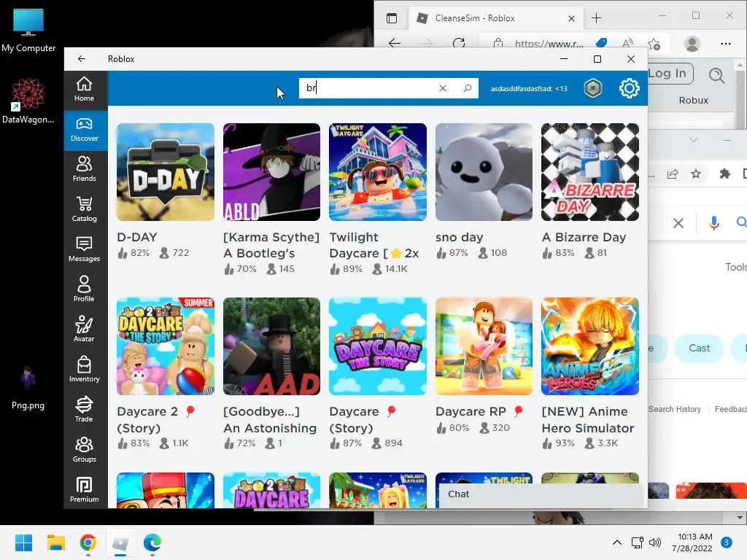Clear the search box with the X icon
This screenshot has width=747, height=560.
coord(443,88)
